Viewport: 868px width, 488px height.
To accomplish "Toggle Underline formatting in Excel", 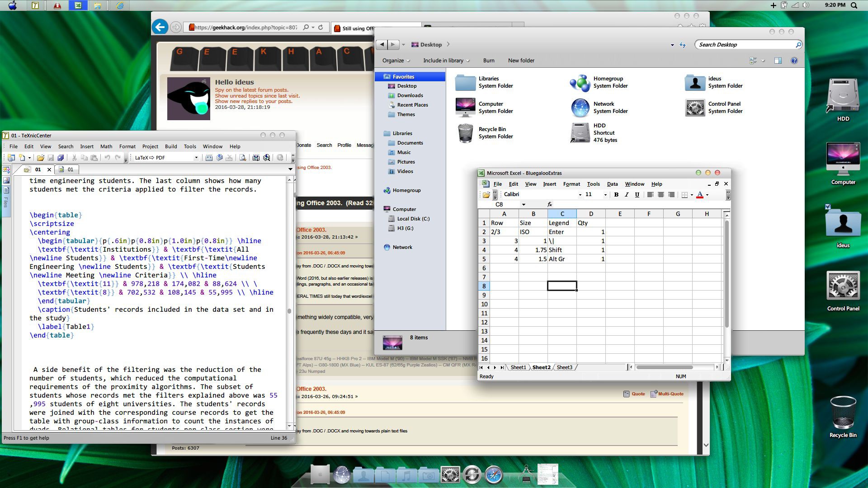I will 637,195.
